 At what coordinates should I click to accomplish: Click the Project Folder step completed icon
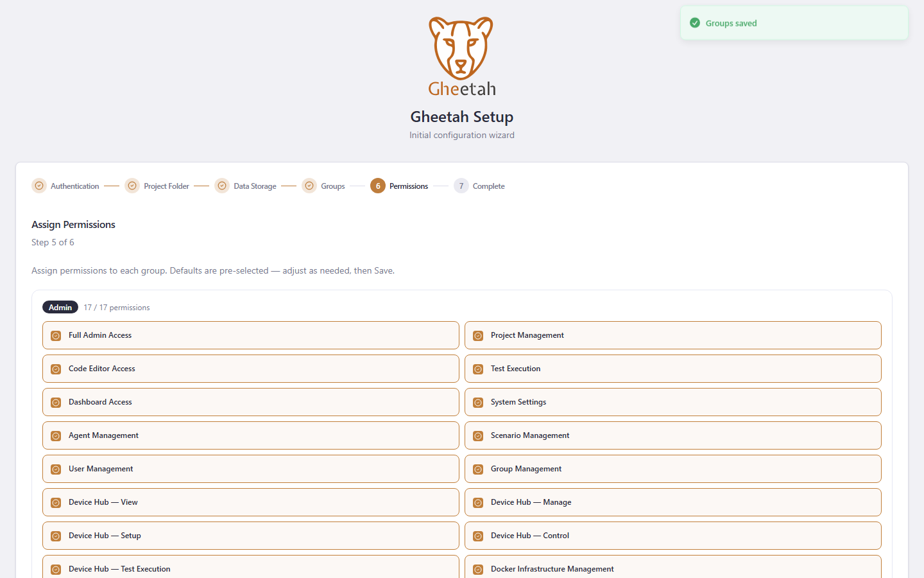click(132, 186)
